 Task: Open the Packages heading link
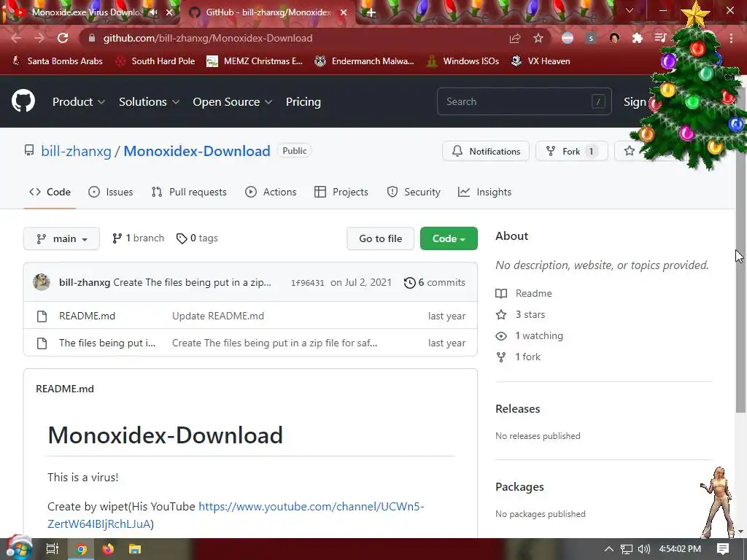pyautogui.click(x=519, y=486)
